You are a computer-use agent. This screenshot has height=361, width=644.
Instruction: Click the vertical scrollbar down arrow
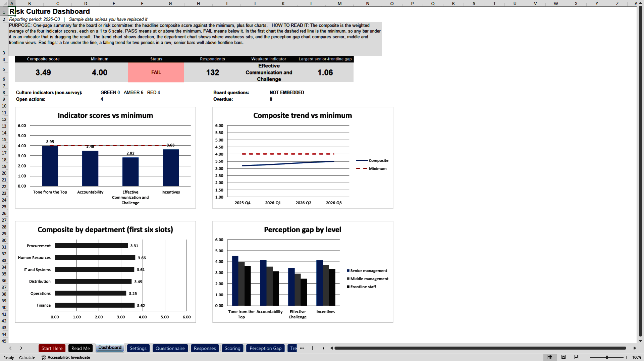tap(640, 341)
